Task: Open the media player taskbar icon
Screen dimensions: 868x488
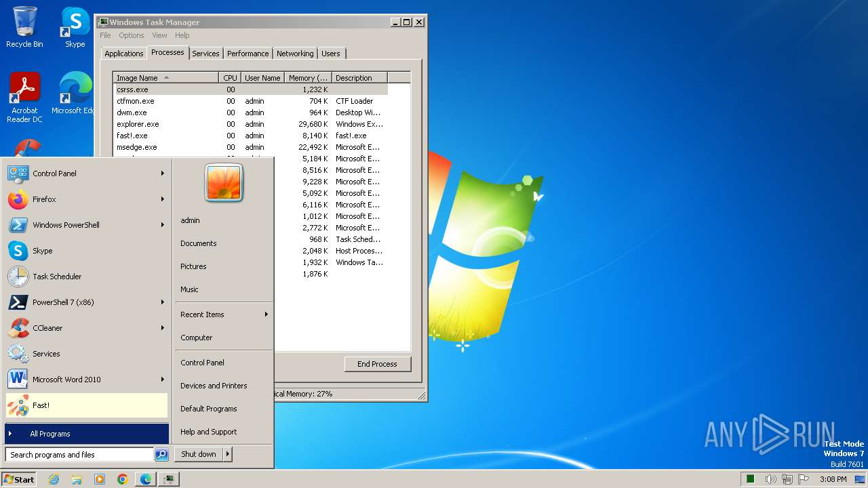Action: click(x=100, y=479)
